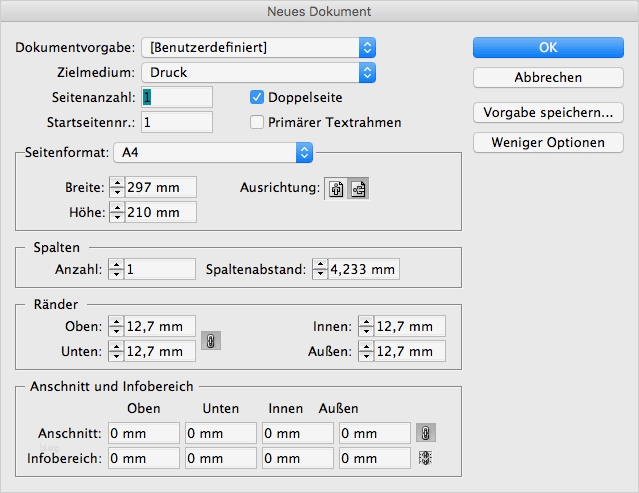Toggle the Anschnitt chain link icon
Screen dimensions: 639x493
(425, 433)
